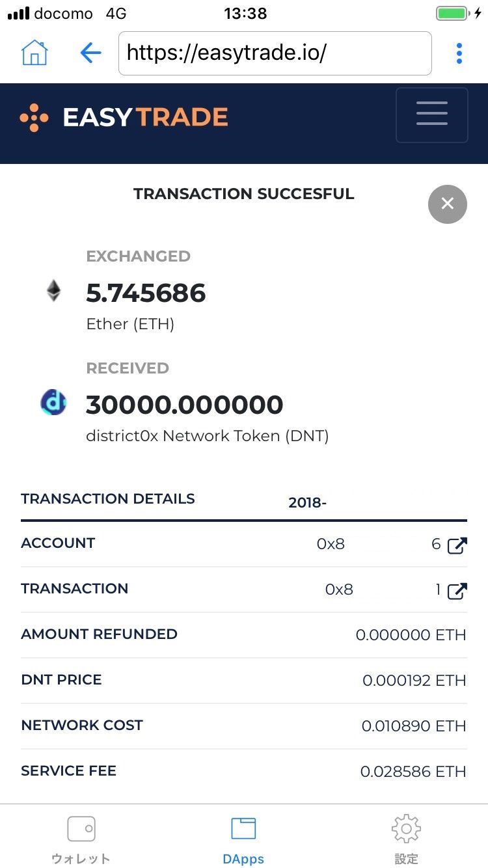Click the service fee value 0.028586 ETH
Viewport: 488px width, 868px height.
[x=413, y=772]
